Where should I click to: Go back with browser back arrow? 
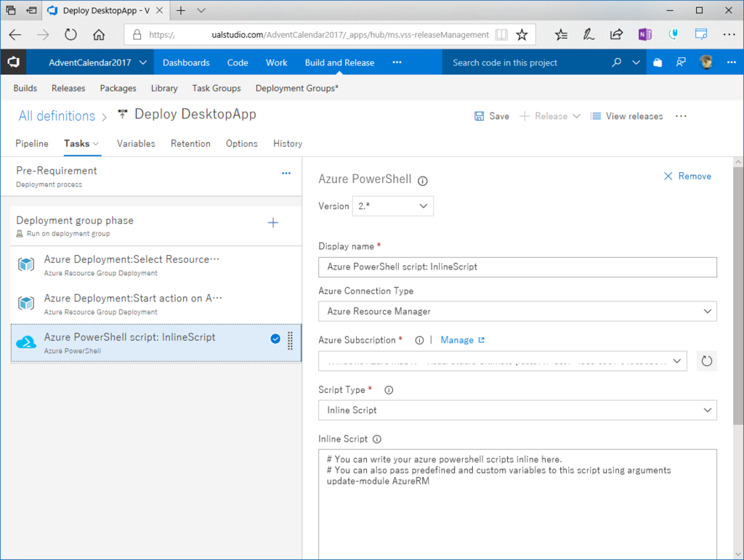15,35
